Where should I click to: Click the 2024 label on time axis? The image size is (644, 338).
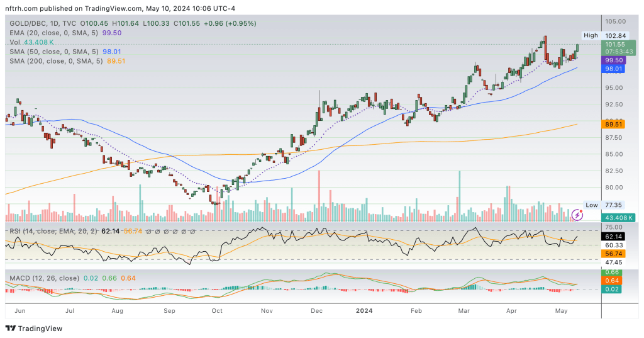tap(365, 310)
